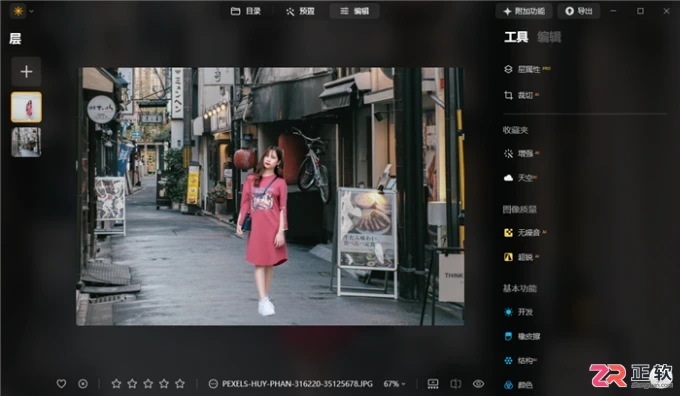Click the 图像质量 (Image Quality) section heading
The image size is (680, 396).
pos(520,209)
